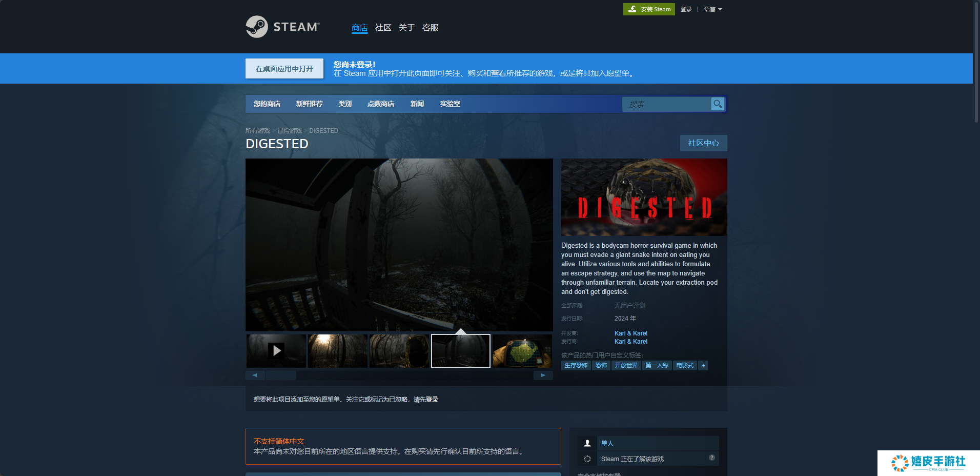This screenshot has width=980, height=476.
Task: Go to the 社区 community tab
Action: pyautogui.click(x=383, y=28)
